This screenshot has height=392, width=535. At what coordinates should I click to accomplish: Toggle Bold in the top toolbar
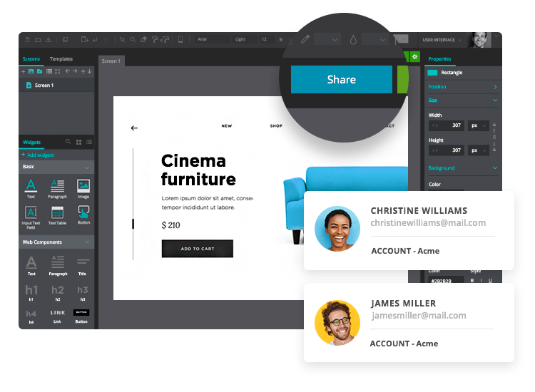(281, 39)
